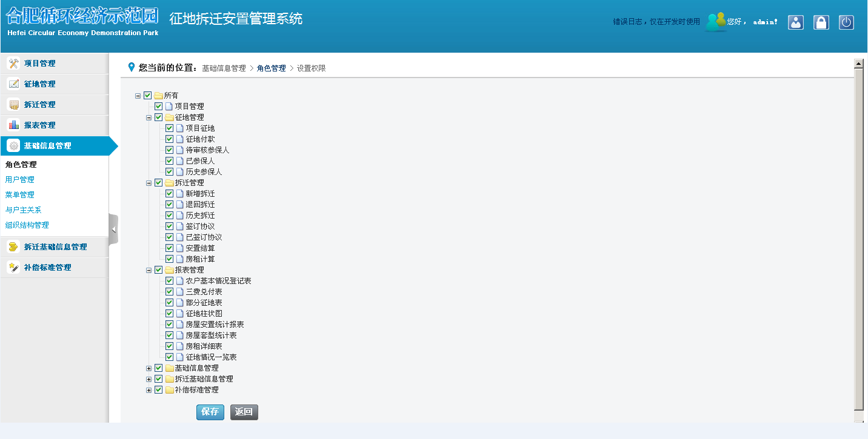Image resolution: width=868 pixels, height=439 pixels.
Task: Click the 保存 save button
Action: click(x=210, y=412)
